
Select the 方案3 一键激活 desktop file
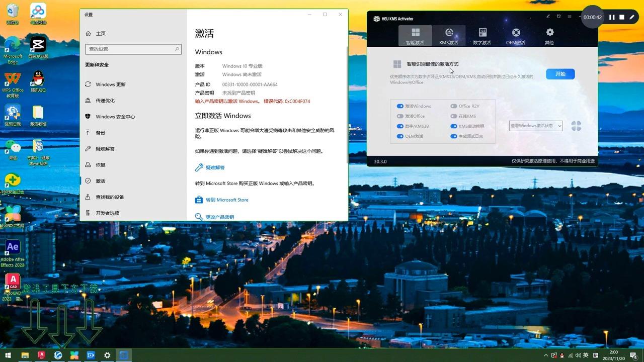click(38, 152)
